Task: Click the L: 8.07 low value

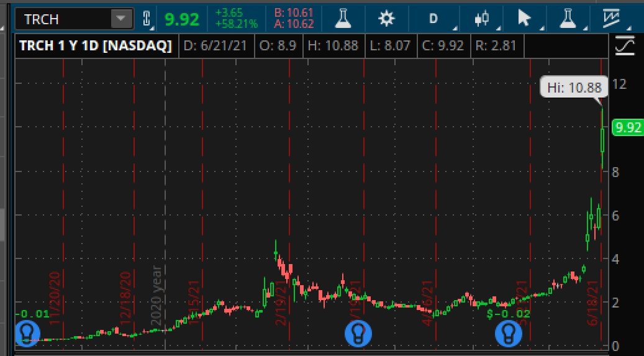Action: (390, 45)
